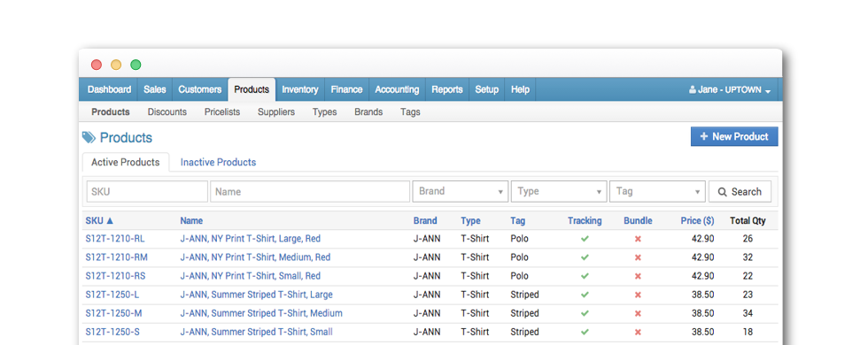Sort by SKU column header
The image size is (868, 345).
[x=99, y=220]
